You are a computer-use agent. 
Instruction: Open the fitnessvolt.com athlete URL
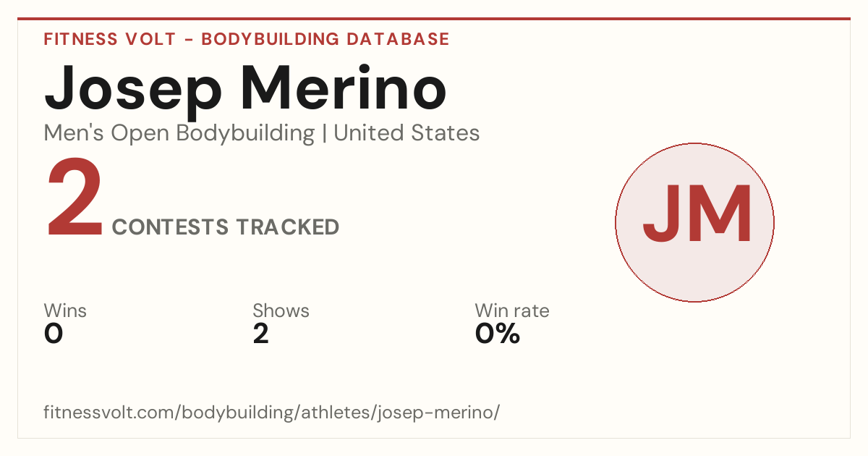pos(272,413)
